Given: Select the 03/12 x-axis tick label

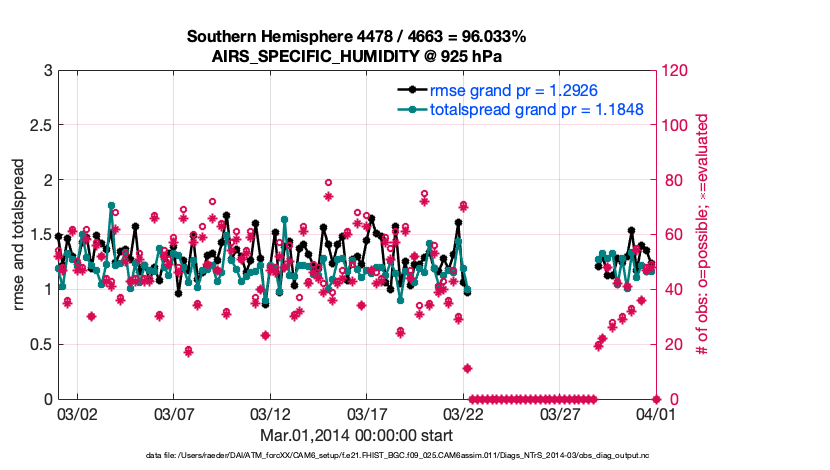Looking at the screenshot, I should (270, 413).
